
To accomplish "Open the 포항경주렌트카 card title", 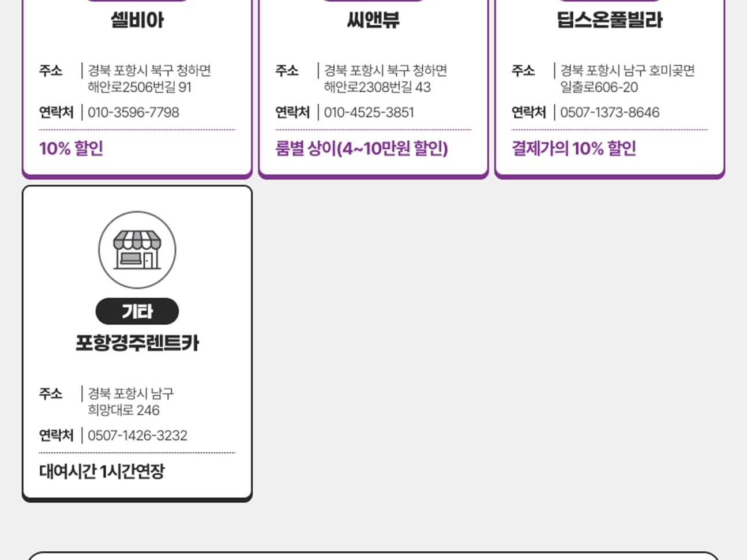I will 137,343.
